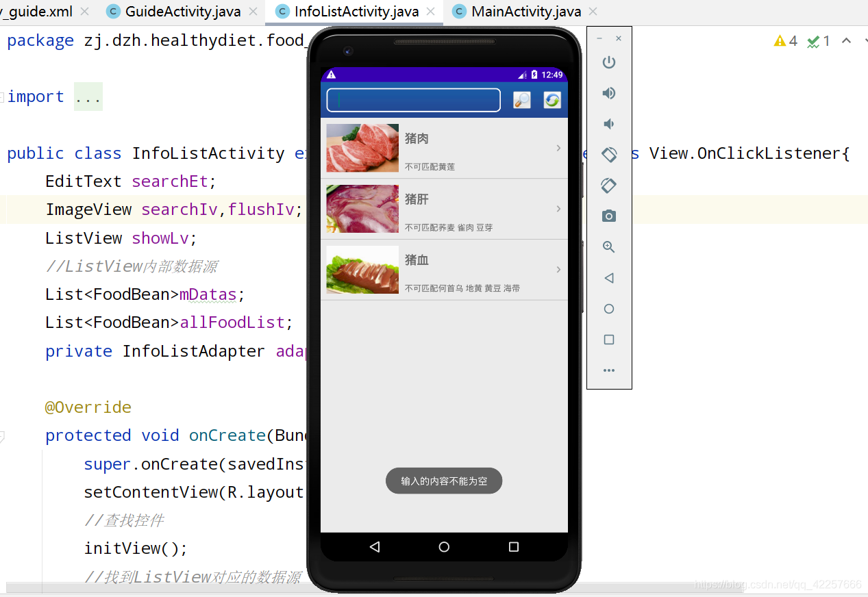
Task: Select the 猪肝 list item title
Action: (417, 199)
